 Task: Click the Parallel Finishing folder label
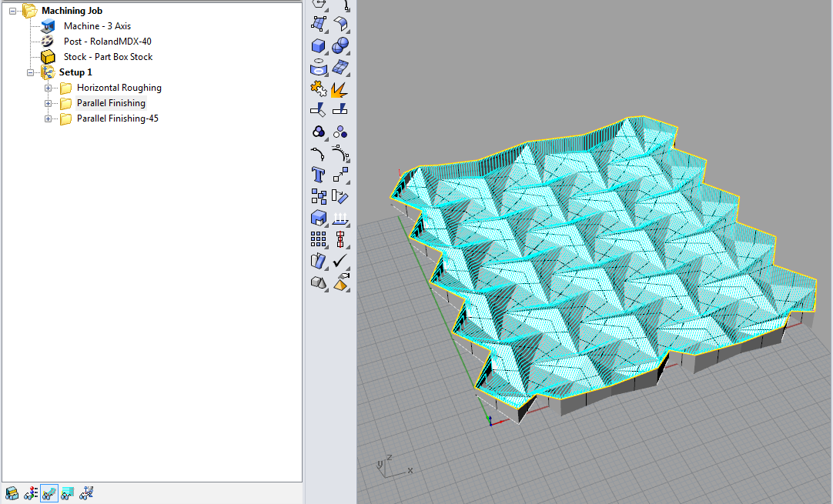point(111,103)
